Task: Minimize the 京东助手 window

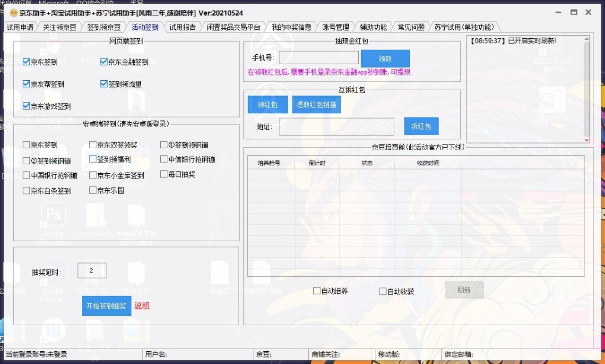Action: pos(559,13)
